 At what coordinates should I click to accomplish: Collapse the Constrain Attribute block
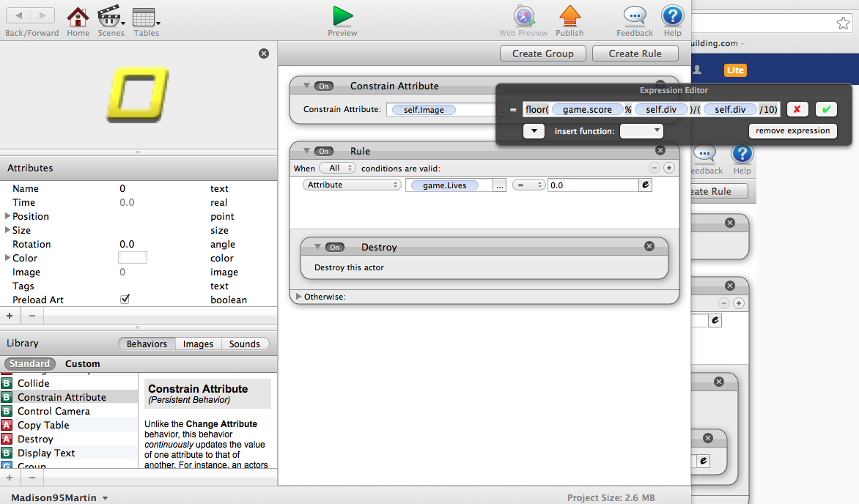coord(306,86)
